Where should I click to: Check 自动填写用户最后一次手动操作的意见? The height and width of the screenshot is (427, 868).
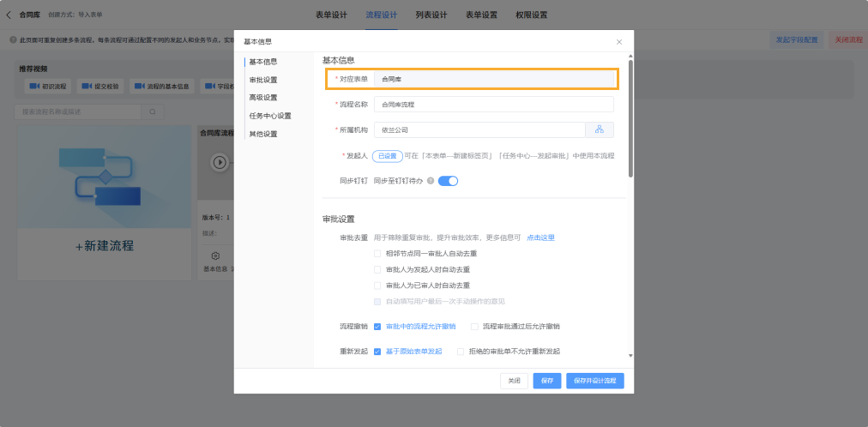pos(377,302)
